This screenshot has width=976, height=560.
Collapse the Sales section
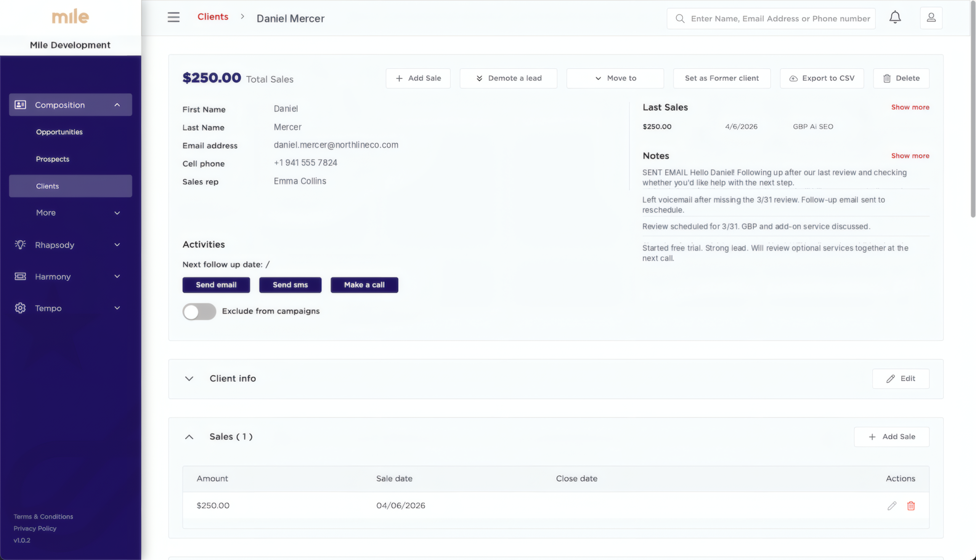click(x=189, y=437)
